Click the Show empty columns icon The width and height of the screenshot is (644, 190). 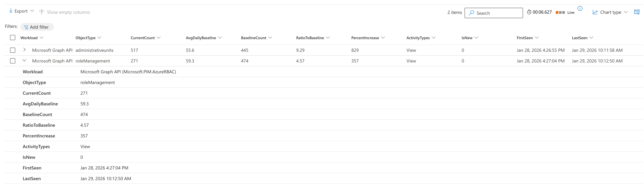[42, 12]
